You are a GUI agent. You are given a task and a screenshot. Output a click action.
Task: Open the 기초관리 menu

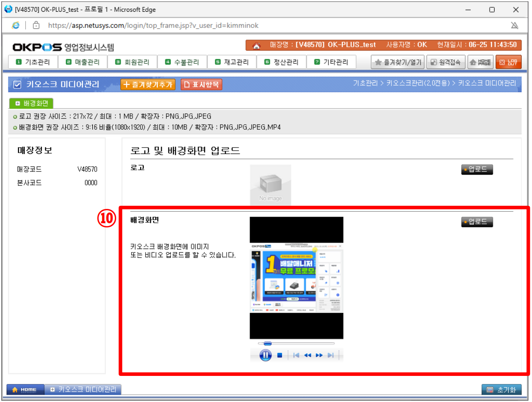33,62
